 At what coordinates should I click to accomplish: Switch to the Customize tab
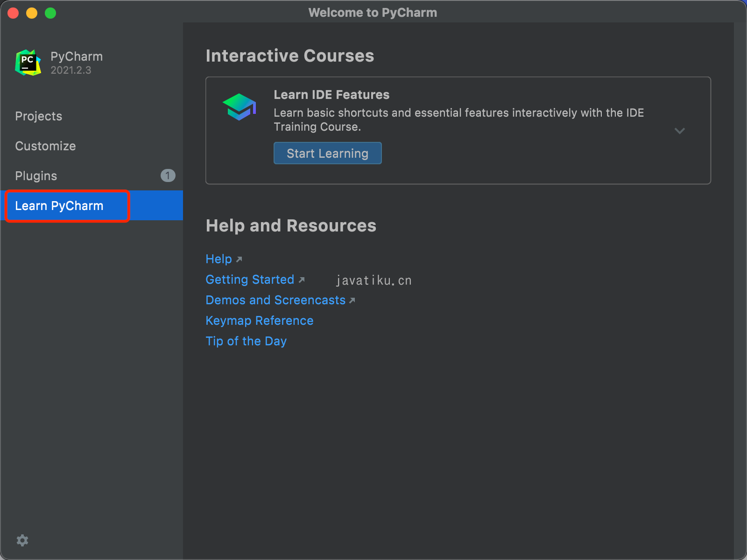pyautogui.click(x=92, y=146)
